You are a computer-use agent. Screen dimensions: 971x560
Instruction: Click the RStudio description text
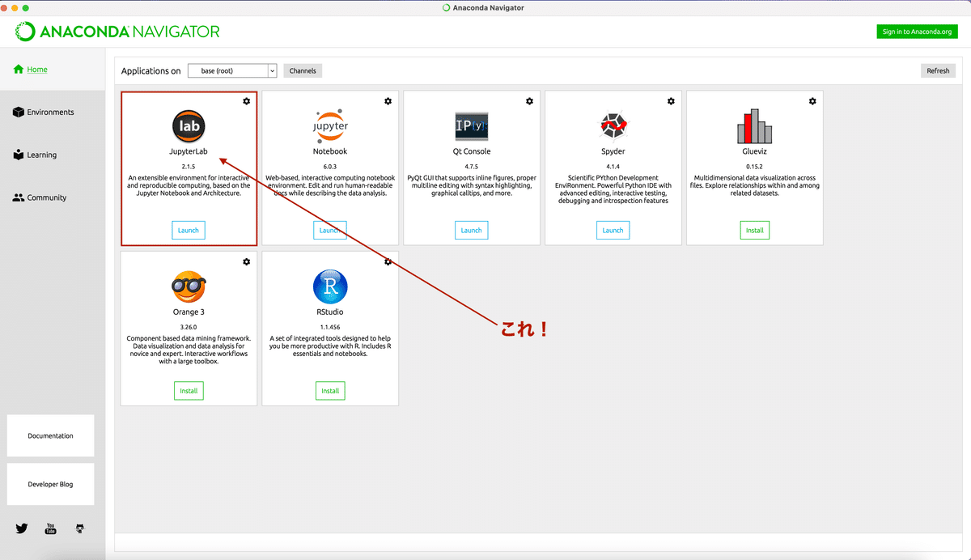(330, 346)
